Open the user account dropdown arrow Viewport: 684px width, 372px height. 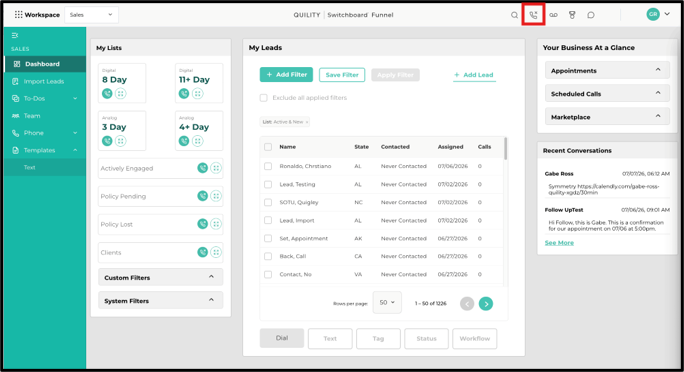[x=667, y=14]
